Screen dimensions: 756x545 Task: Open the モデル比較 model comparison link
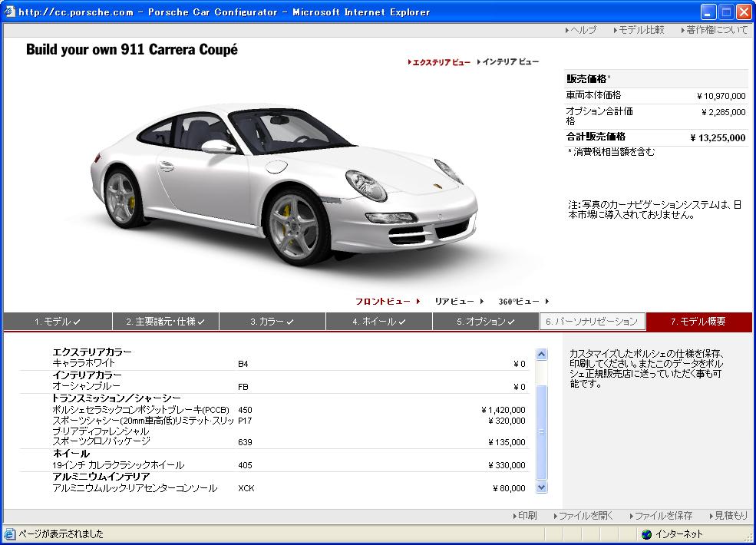[x=639, y=30]
